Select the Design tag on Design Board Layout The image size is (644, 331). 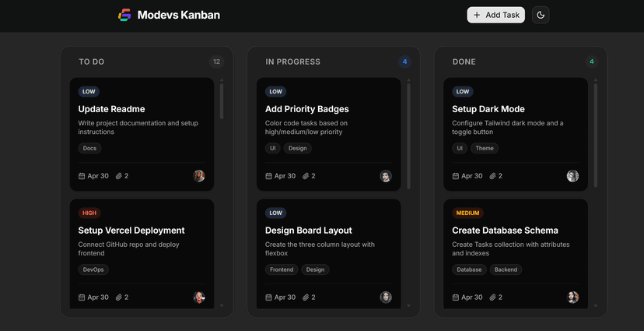tap(315, 269)
